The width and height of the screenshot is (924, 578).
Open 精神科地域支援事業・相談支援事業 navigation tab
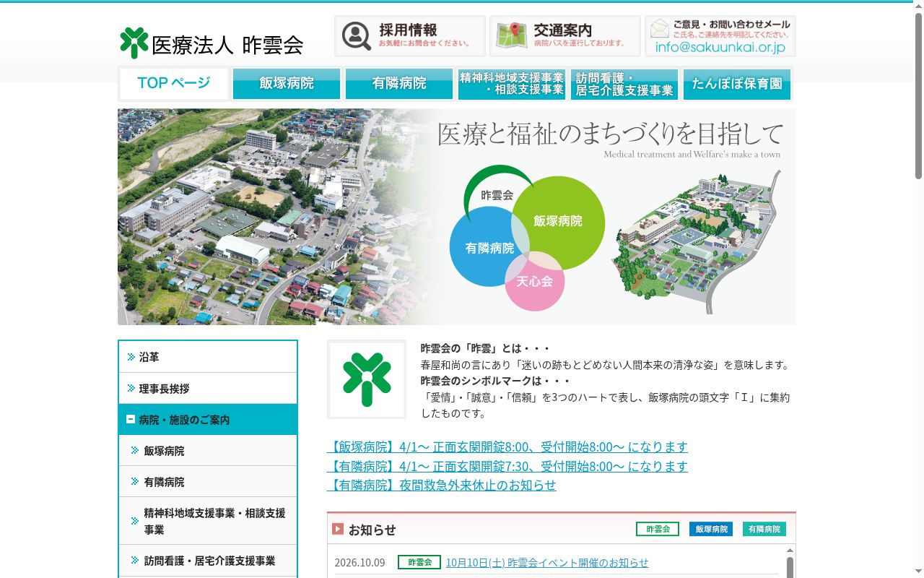click(x=512, y=84)
